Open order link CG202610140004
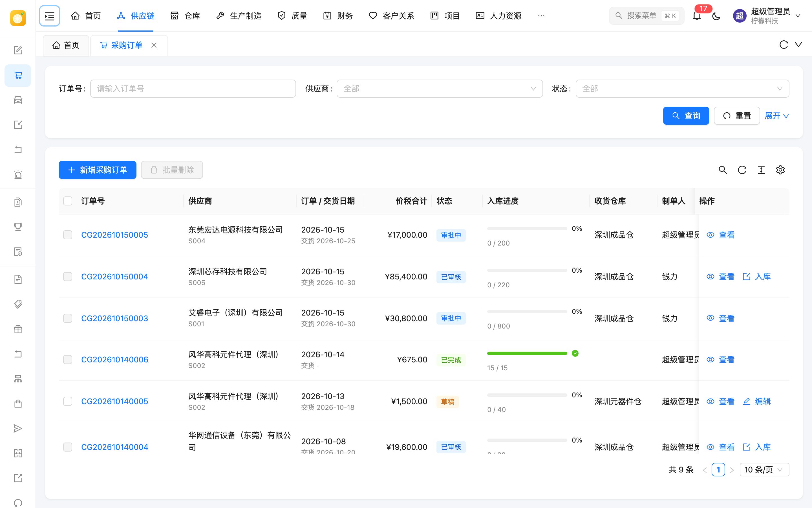 pyautogui.click(x=114, y=447)
